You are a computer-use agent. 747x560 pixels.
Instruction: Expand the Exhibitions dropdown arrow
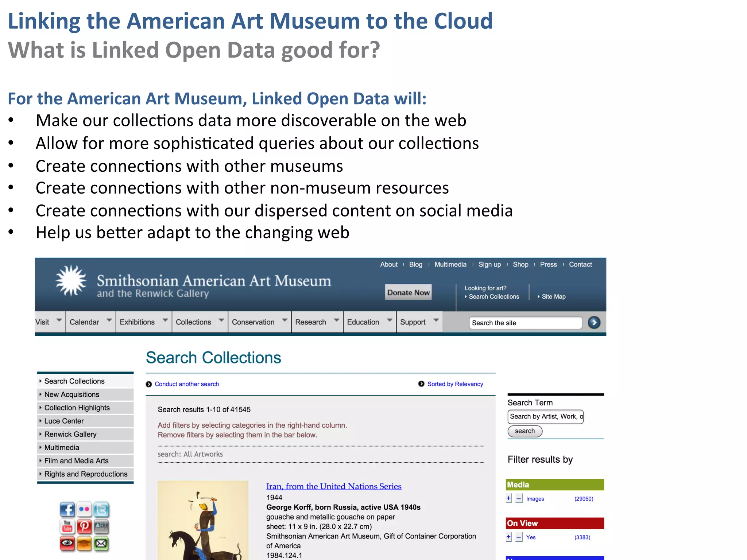165,320
